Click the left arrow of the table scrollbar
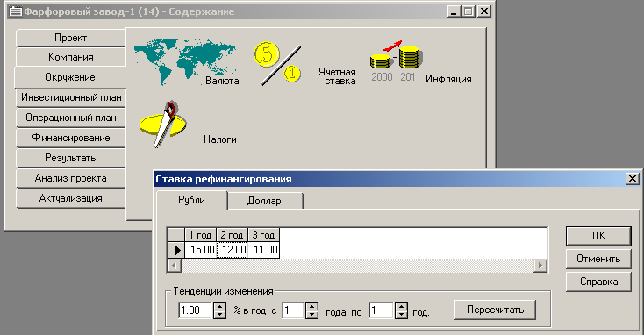This screenshot has height=335, width=644. 174,266
